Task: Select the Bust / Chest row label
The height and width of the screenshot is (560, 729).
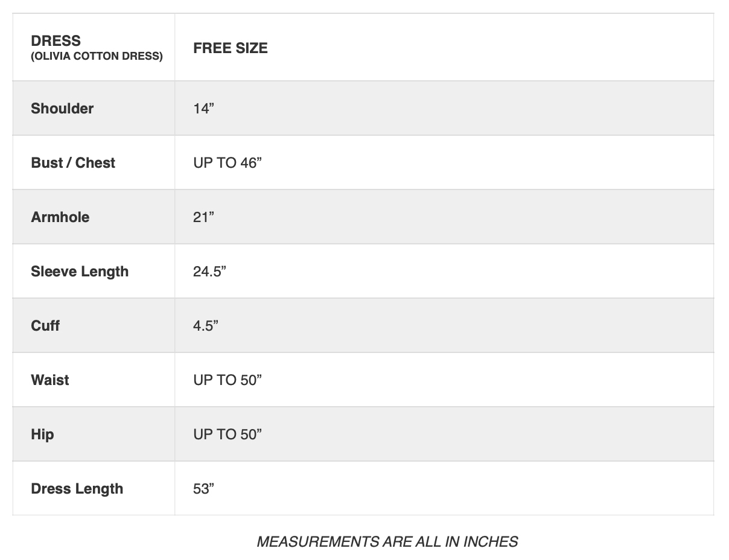Action: point(73,163)
